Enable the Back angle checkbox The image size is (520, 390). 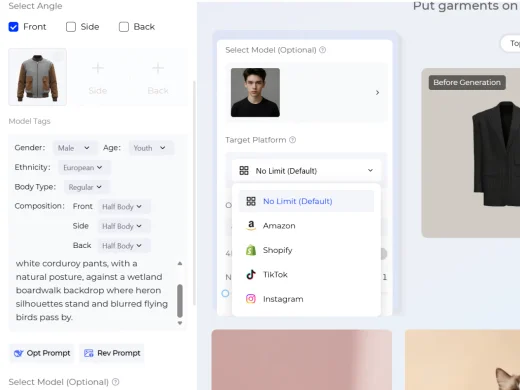pyautogui.click(x=124, y=27)
